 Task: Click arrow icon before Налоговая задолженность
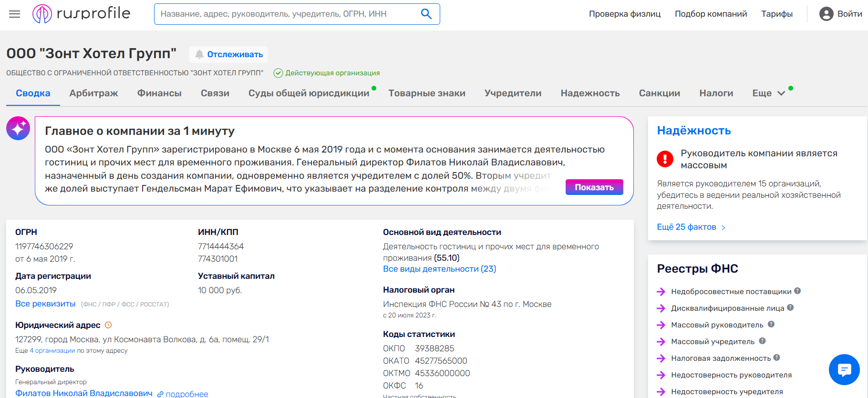click(x=661, y=358)
